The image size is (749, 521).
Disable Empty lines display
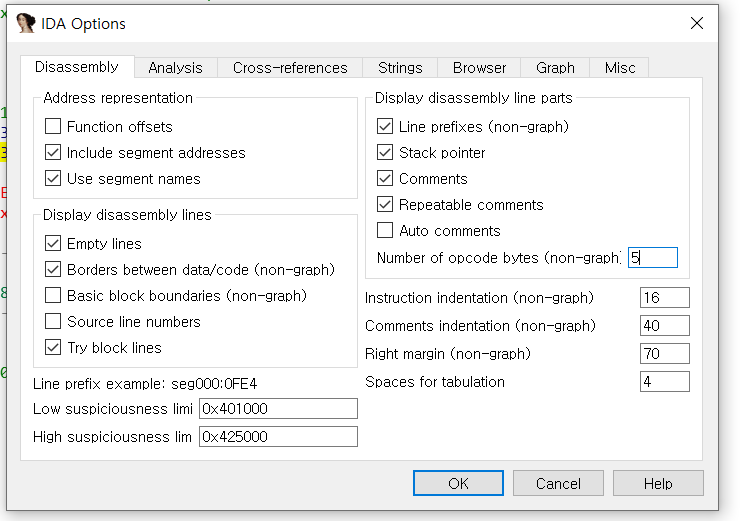click(x=53, y=244)
